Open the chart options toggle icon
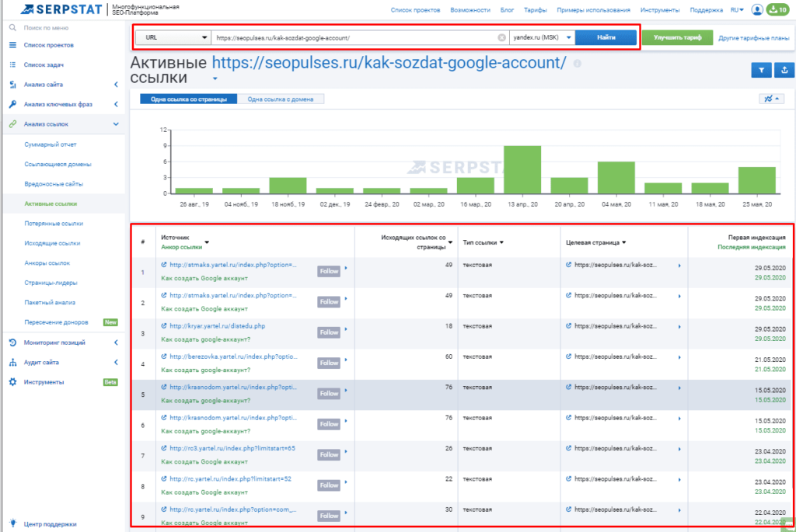 tap(772, 99)
